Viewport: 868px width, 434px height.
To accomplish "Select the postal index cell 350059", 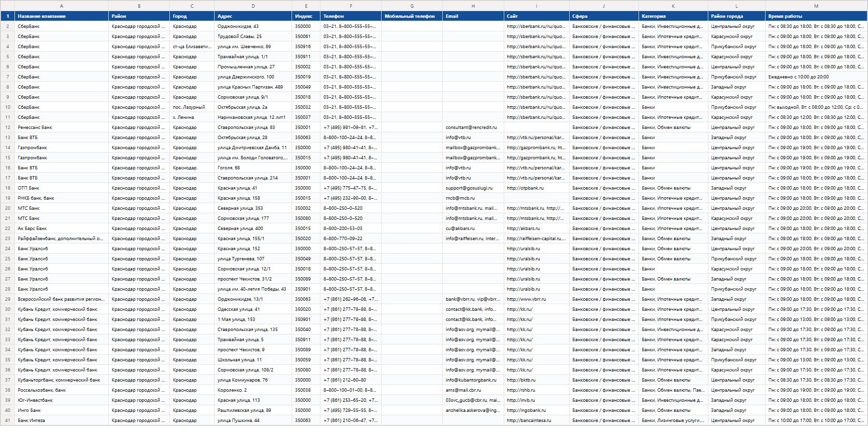I will tap(306, 360).
